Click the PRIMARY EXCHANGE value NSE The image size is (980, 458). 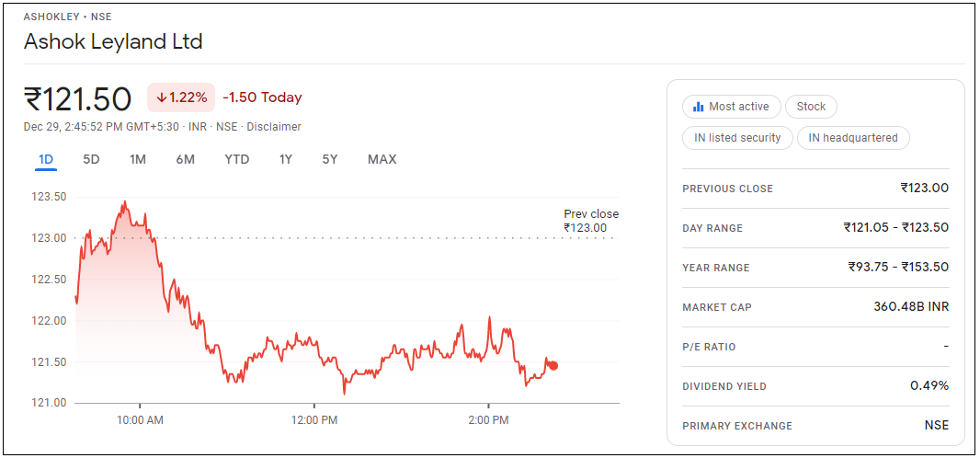(x=936, y=426)
